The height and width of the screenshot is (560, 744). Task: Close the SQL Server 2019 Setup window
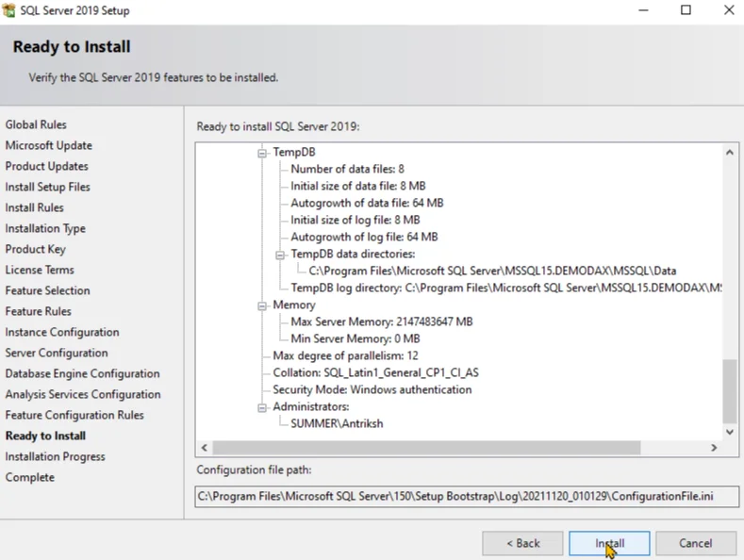tap(729, 10)
